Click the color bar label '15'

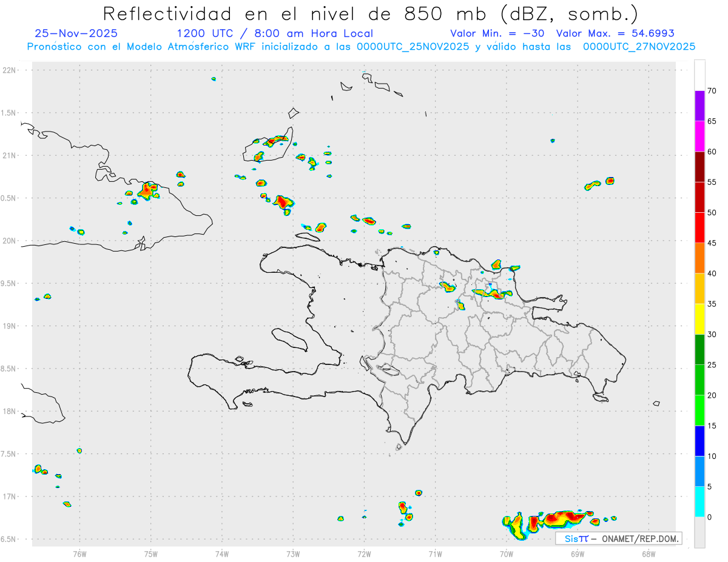pyautogui.click(x=712, y=426)
